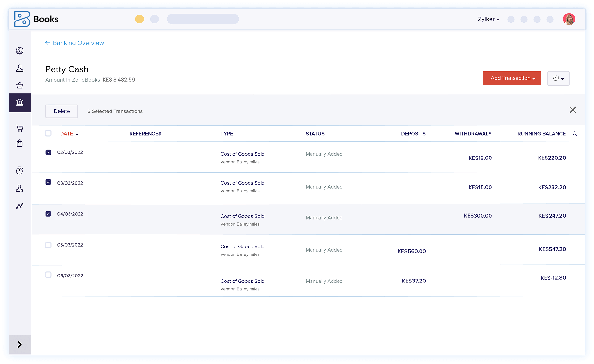Open the Items module icon
Viewport: 594px width, 364px height.
click(x=20, y=85)
